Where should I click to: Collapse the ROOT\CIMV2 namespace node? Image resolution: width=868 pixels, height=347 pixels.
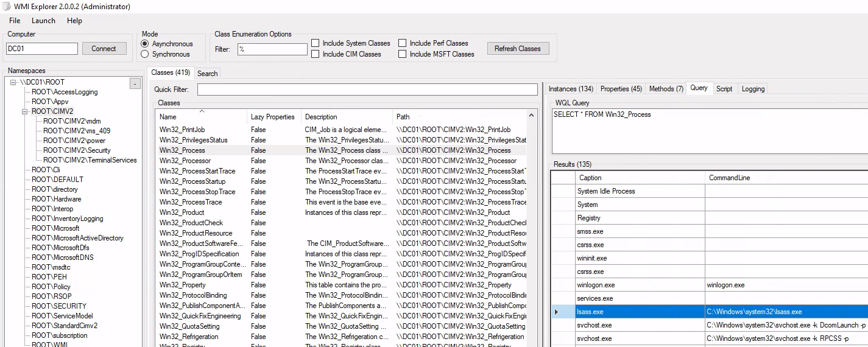click(x=25, y=111)
